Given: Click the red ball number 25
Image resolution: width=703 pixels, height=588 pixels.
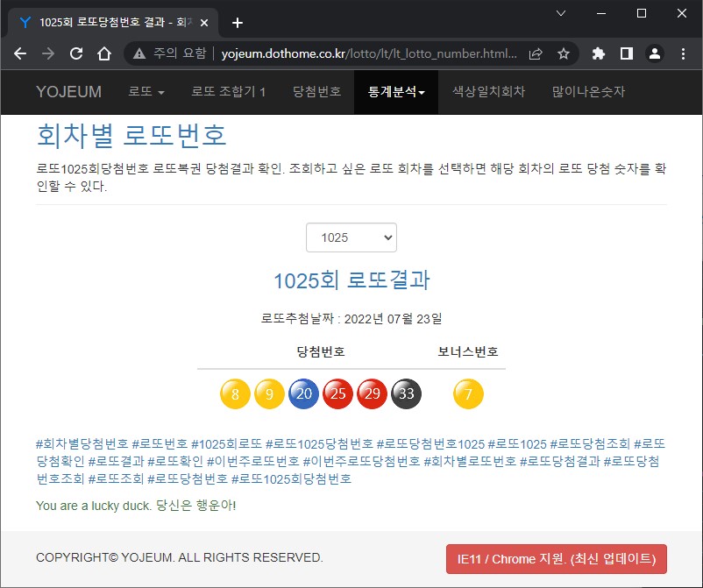Looking at the screenshot, I should point(337,394).
